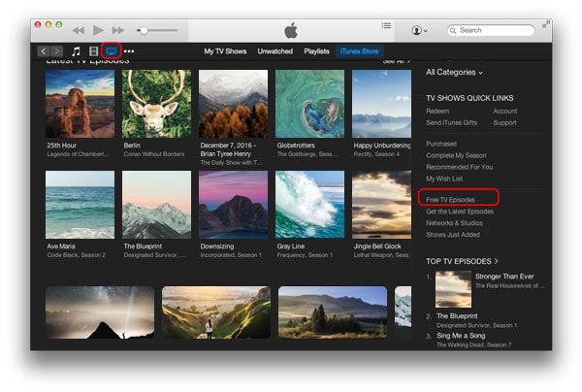Click the Apple logo in the display area
The width and height of the screenshot is (582, 392).
click(291, 30)
